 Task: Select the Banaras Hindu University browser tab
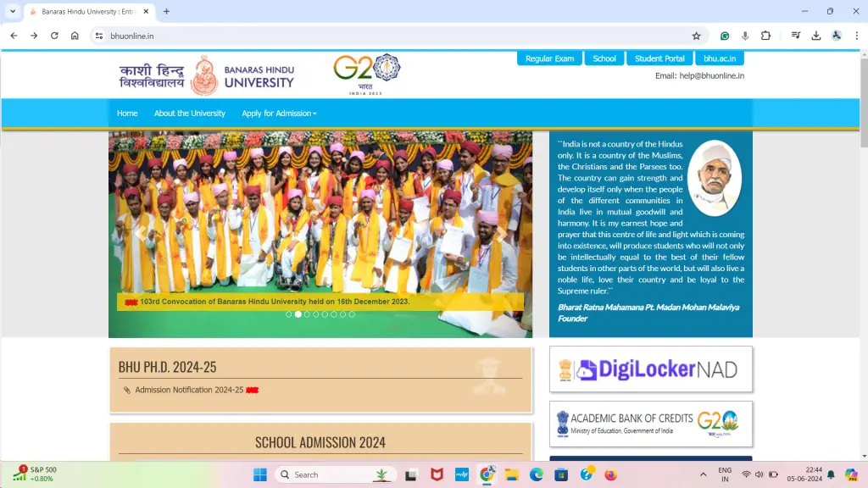[88, 11]
